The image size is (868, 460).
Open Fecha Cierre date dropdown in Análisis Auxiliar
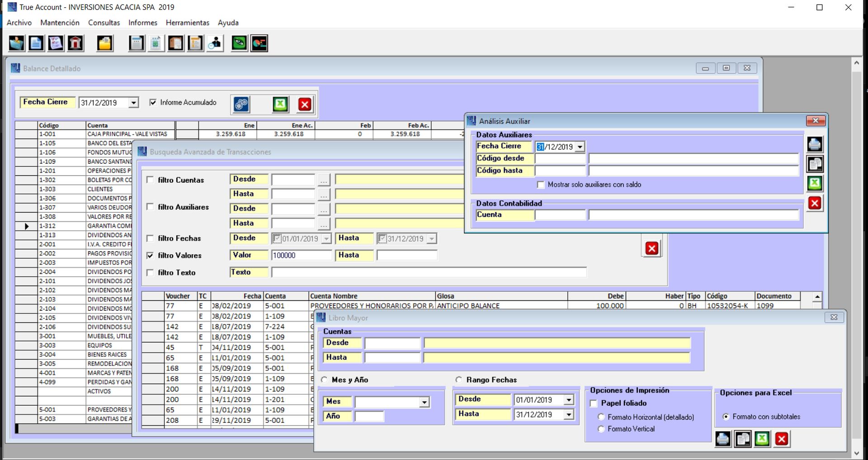pyautogui.click(x=580, y=147)
